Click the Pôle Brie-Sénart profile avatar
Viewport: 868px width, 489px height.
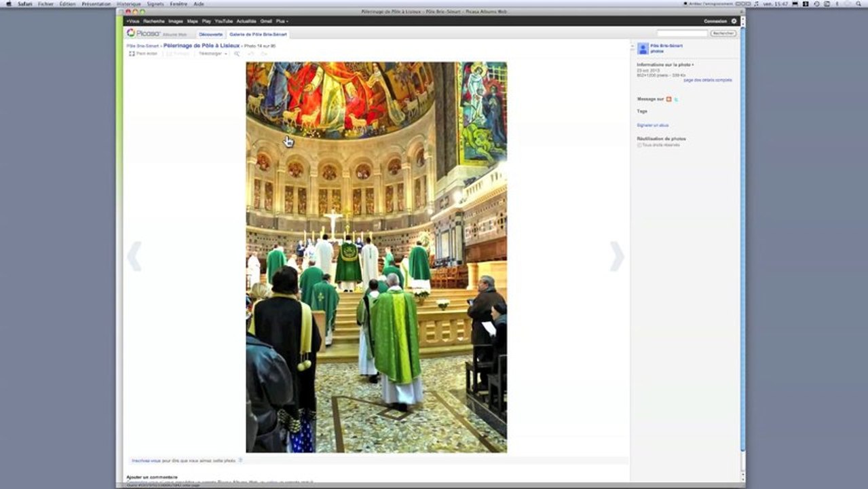[x=643, y=48]
